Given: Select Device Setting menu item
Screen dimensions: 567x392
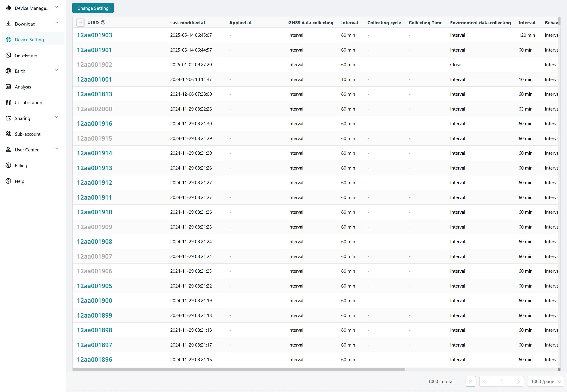Looking at the screenshot, I should coord(29,40).
